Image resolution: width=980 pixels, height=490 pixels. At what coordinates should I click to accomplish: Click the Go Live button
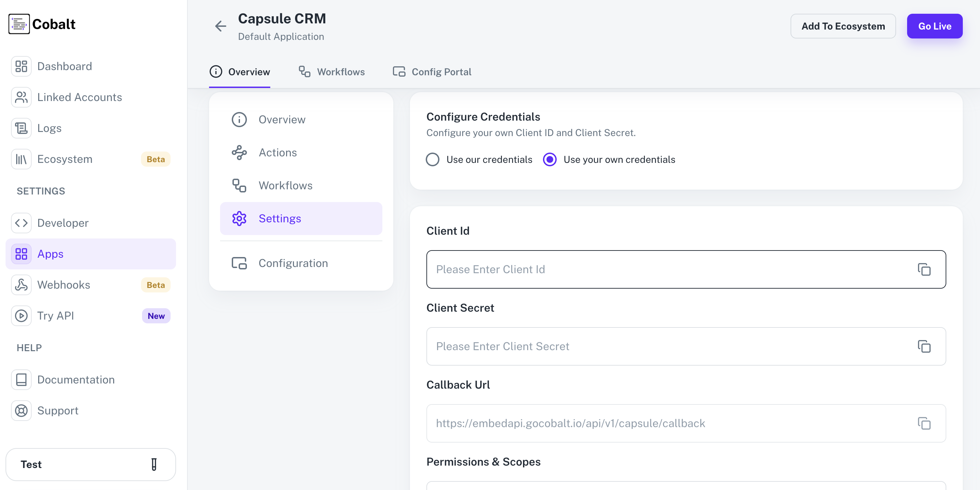point(935,26)
